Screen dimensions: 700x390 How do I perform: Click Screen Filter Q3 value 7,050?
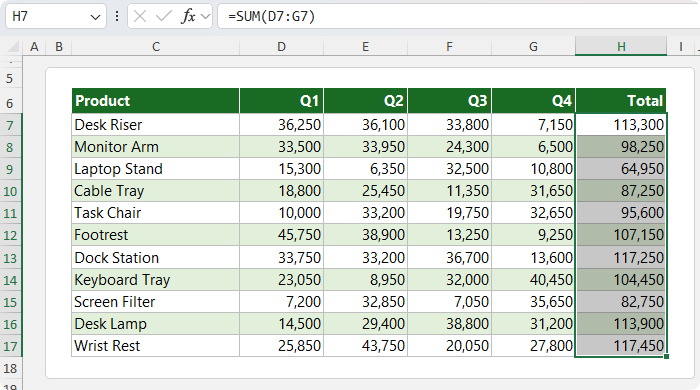[x=449, y=302]
